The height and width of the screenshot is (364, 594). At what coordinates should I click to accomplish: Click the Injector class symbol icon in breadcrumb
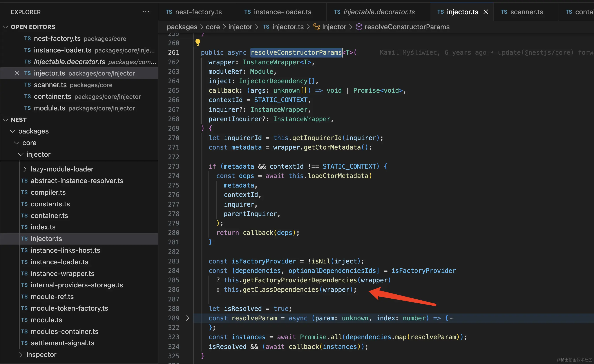pyautogui.click(x=316, y=27)
